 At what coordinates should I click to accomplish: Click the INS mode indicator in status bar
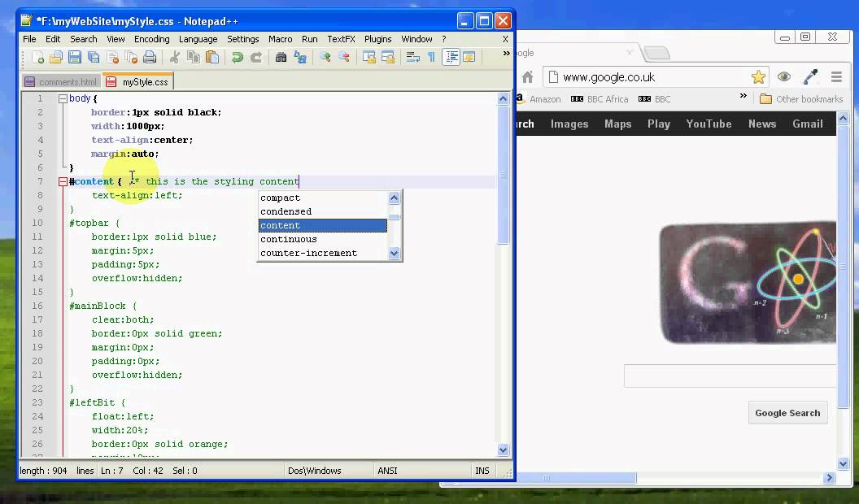482,471
